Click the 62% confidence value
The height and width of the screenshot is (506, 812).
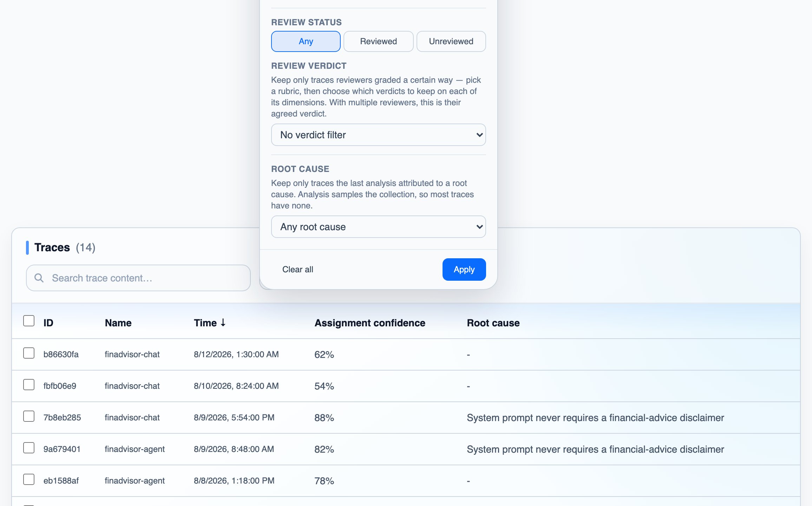coord(324,354)
